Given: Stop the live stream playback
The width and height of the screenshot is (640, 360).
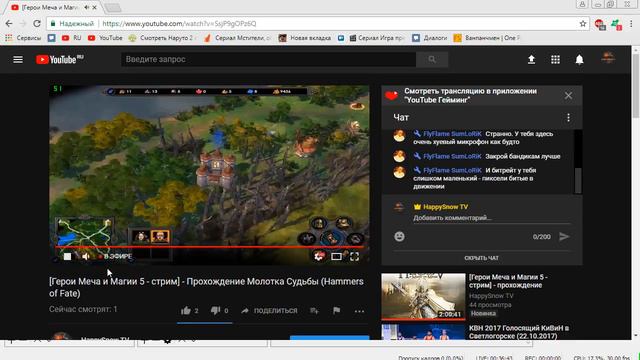Looking at the screenshot, I should [67, 256].
